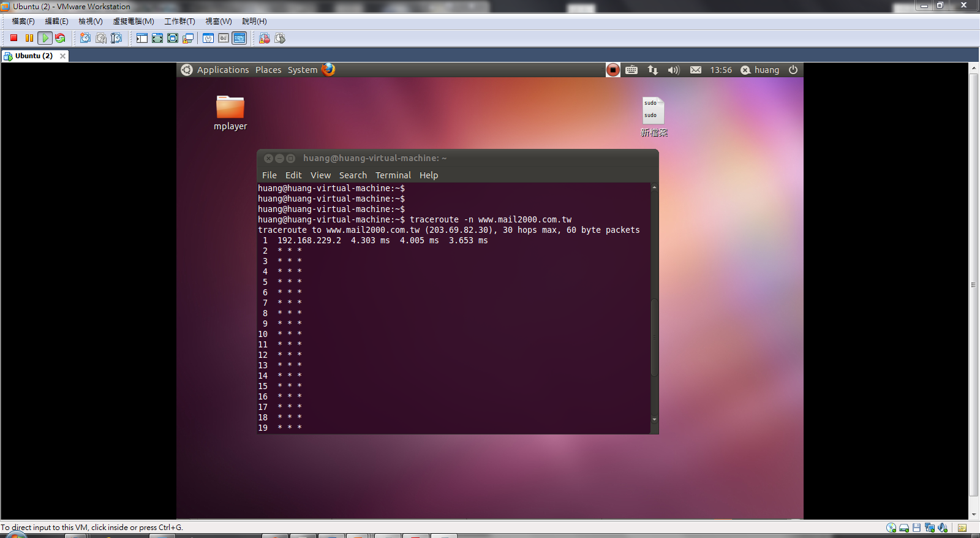
Task: Click the traceroute command line in terminal
Action: 415,219
